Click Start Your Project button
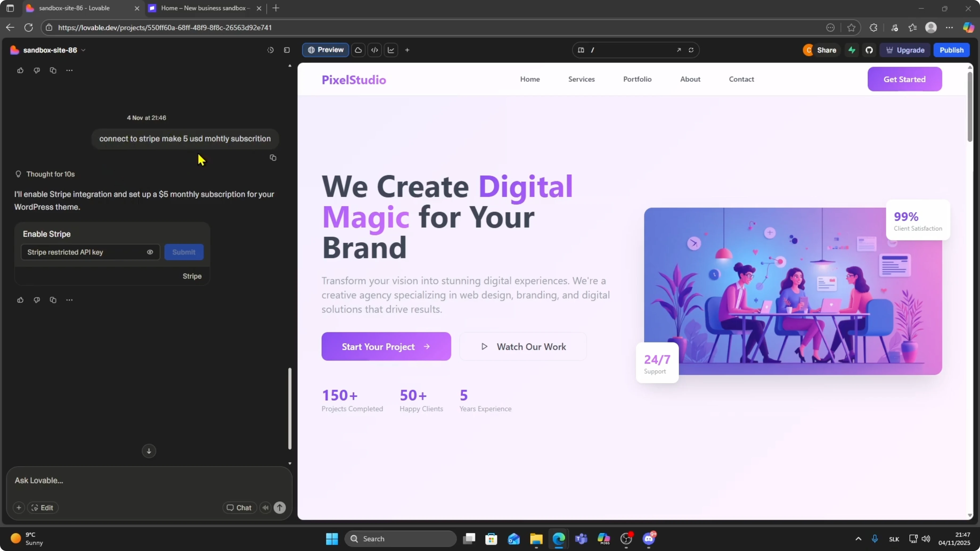The image size is (980, 551). tap(386, 346)
